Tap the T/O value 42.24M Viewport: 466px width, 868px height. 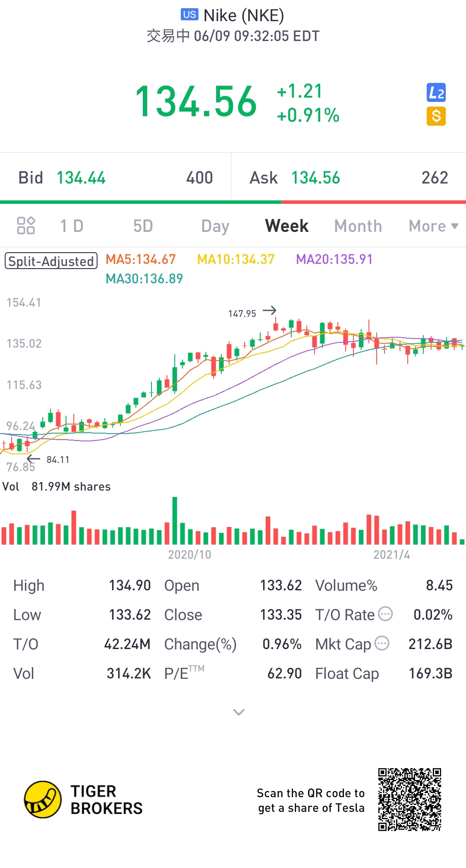click(127, 644)
